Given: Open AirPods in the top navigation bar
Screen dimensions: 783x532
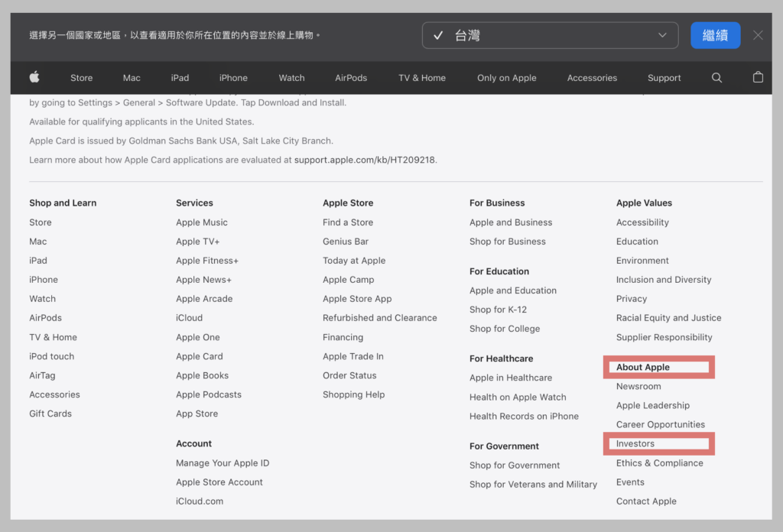Looking at the screenshot, I should click(x=351, y=78).
